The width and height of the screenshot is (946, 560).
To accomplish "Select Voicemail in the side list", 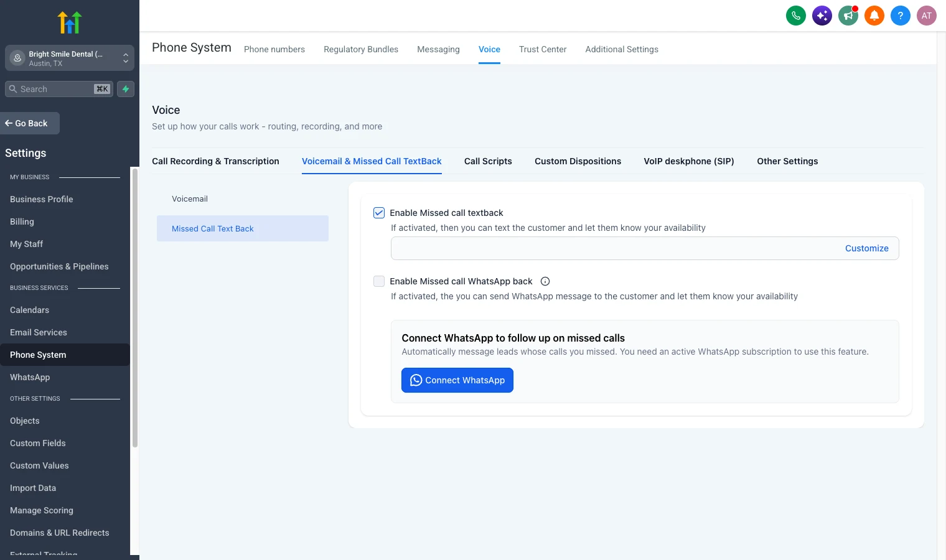I will [x=243, y=199].
